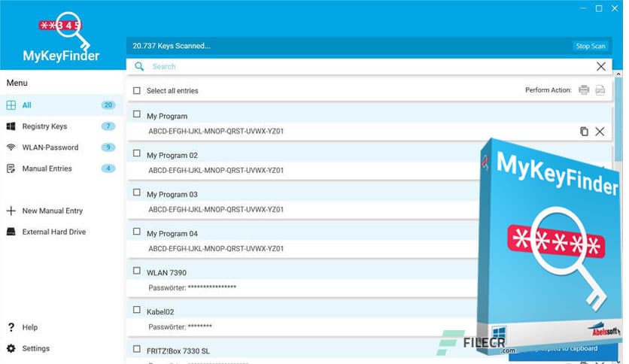The width and height of the screenshot is (629, 364).
Task: Check the FRITZ!Box 7330 SL checkbox
Action: tap(137, 349)
